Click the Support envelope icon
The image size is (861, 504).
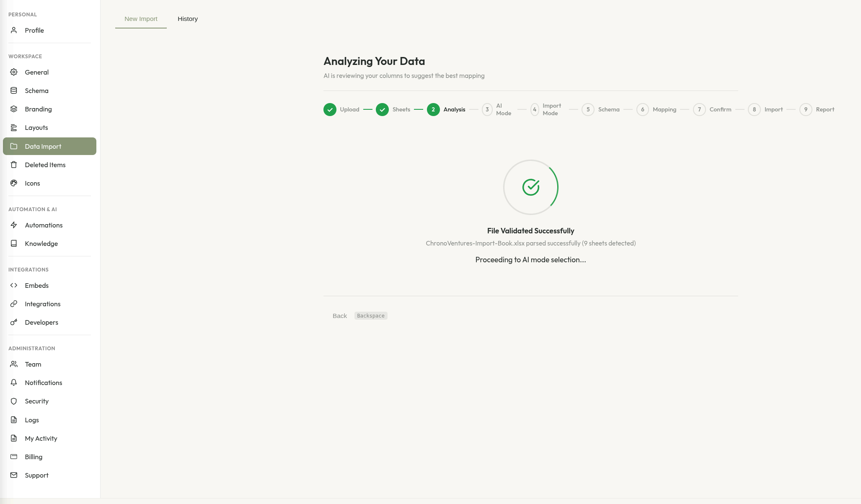(14, 475)
